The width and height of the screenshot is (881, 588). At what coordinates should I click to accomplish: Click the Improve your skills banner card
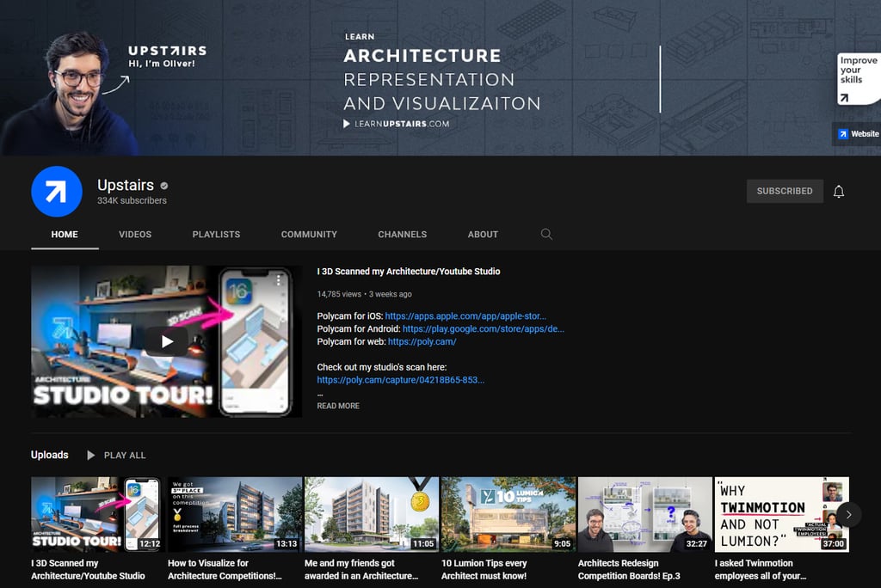click(x=859, y=78)
